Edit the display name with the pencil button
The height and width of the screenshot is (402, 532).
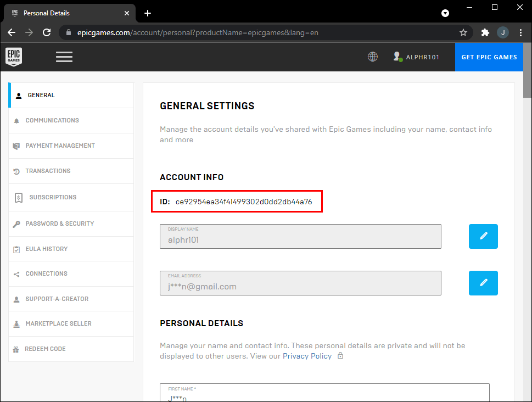483,236
